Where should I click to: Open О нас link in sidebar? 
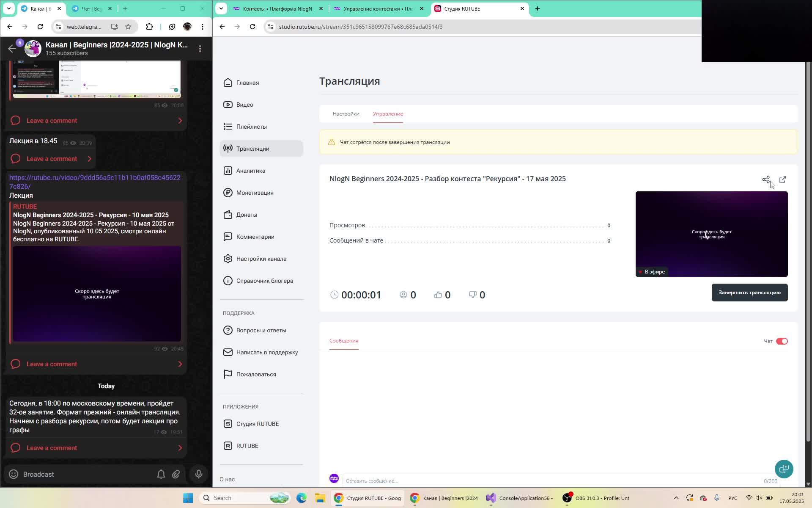point(227,479)
